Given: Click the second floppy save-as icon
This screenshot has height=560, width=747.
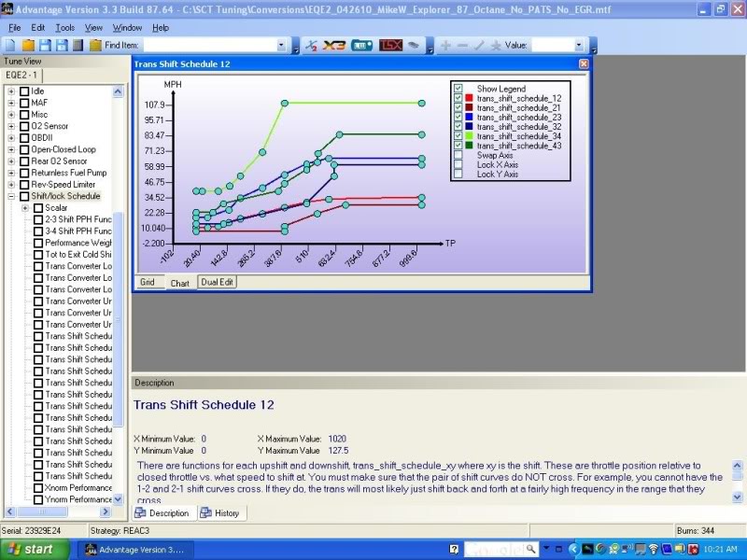Looking at the screenshot, I should [x=62, y=45].
